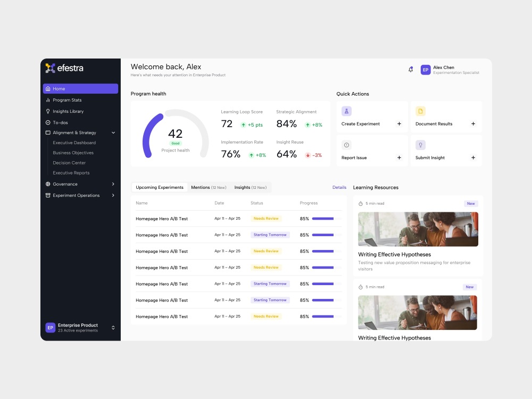Click the Details link
This screenshot has height=399, width=532.
tap(339, 187)
